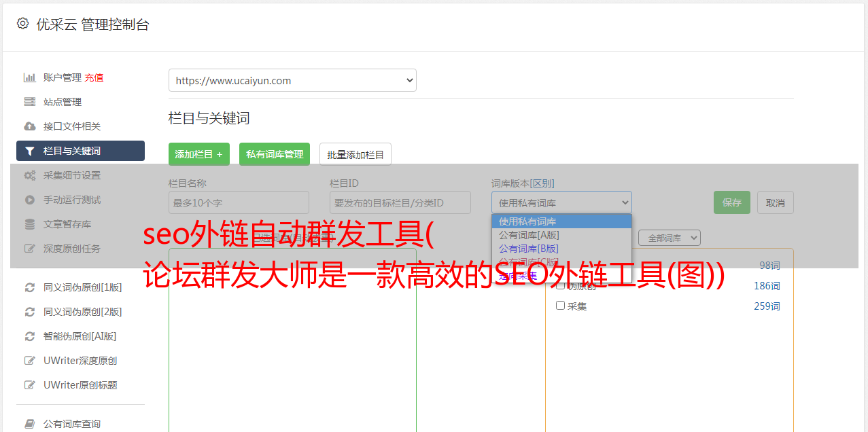
Task: Click the refresh icon for 智能伪原创[AI版]
Action: [30, 336]
